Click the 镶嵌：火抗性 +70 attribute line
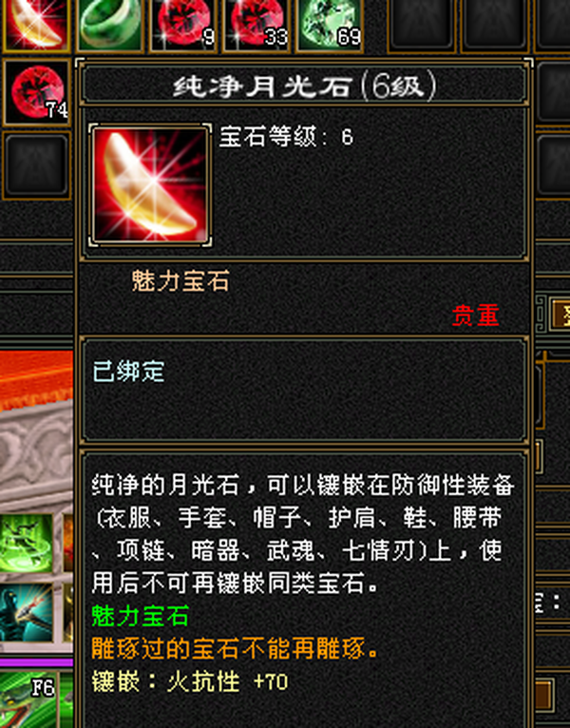This screenshot has width=570, height=728. pyautogui.click(x=190, y=681)
